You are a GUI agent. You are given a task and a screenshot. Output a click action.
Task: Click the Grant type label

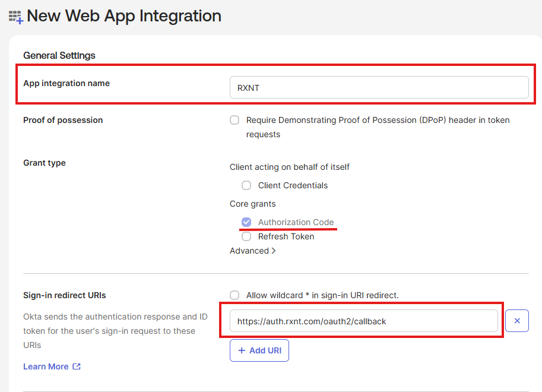45,163
